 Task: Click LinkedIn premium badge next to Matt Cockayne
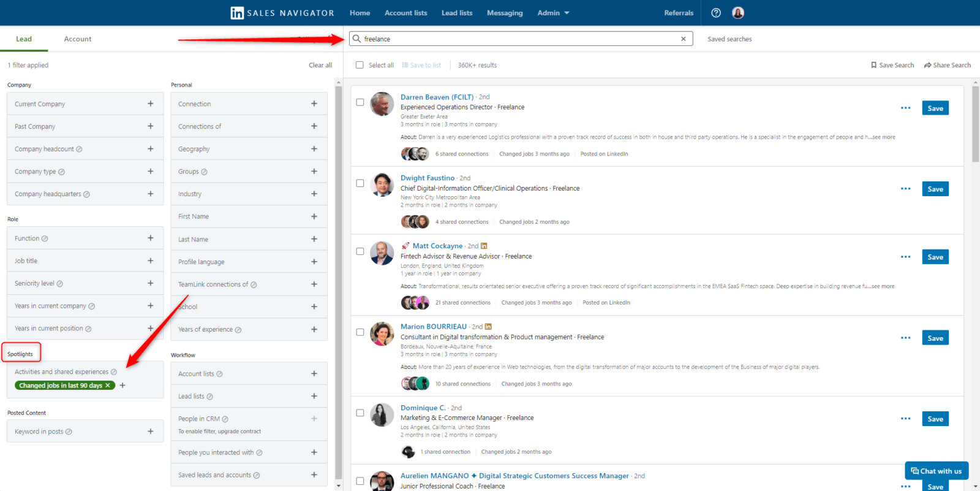pyautogui.click(x=484, y=246)
